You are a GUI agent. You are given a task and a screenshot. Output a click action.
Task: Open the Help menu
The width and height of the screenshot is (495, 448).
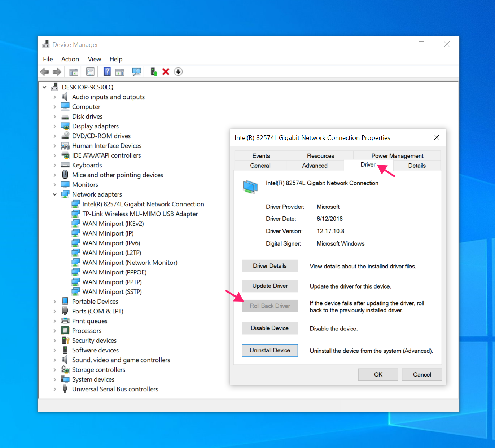click(116, 59)
